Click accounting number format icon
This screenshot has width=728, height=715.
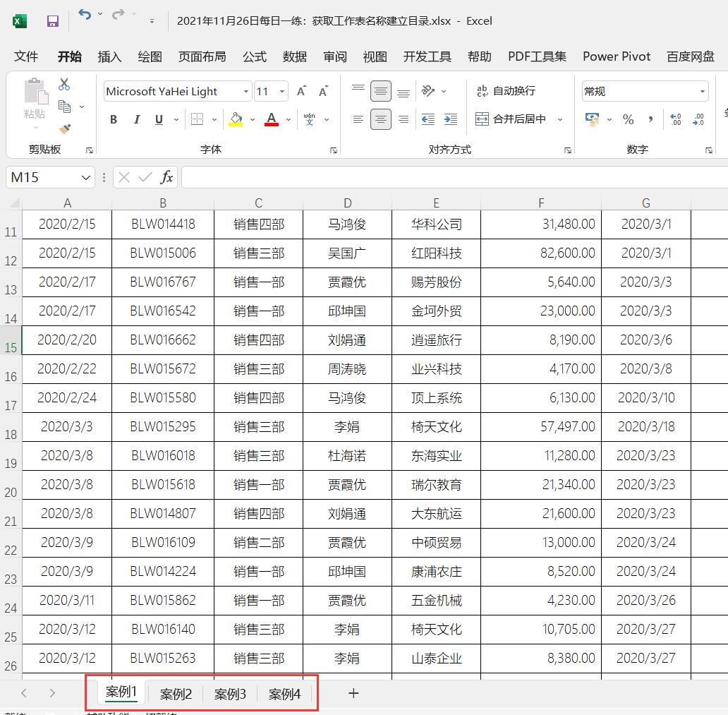point(592,119)
